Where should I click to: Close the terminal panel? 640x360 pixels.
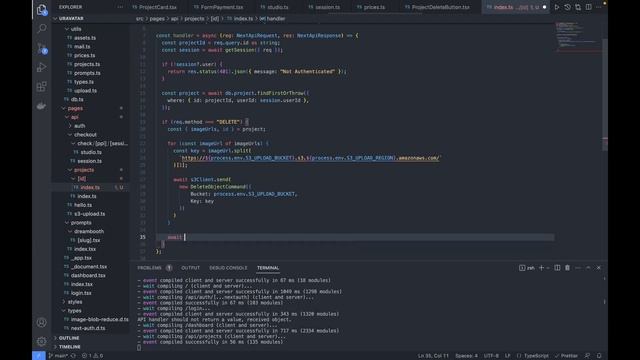click(x=599, y=268)
